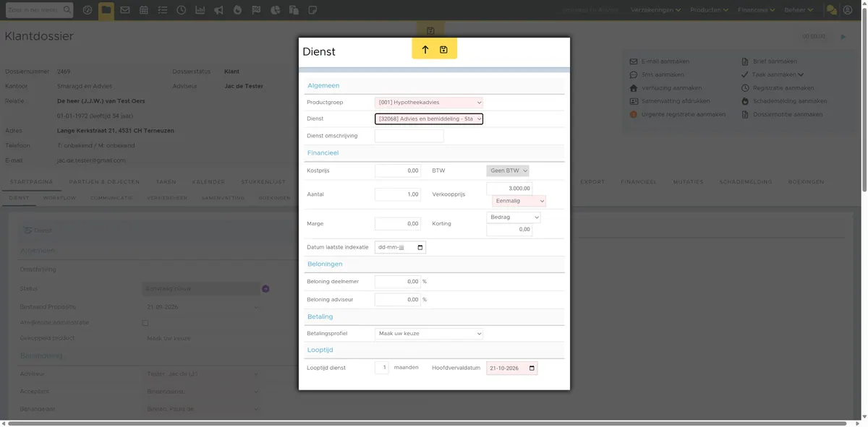Image resolution: width=868 pixels, height=427 pixels.
Task: Start the timer with the play icon
Action: point(843,36)
